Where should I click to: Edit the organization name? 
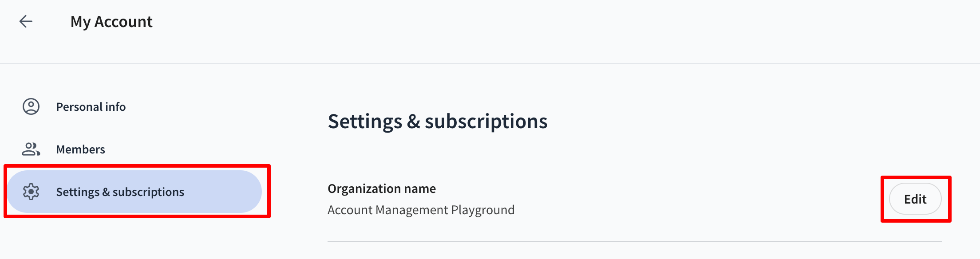(915, 199)
